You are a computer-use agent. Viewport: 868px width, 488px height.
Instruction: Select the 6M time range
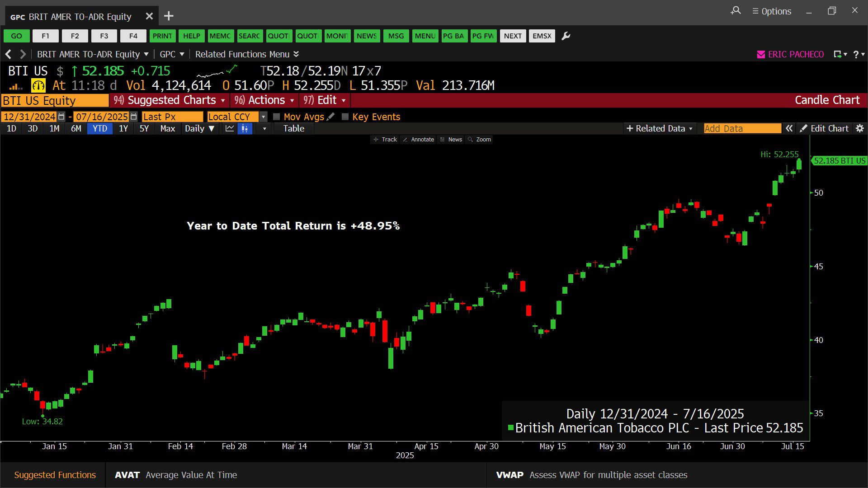76,129
